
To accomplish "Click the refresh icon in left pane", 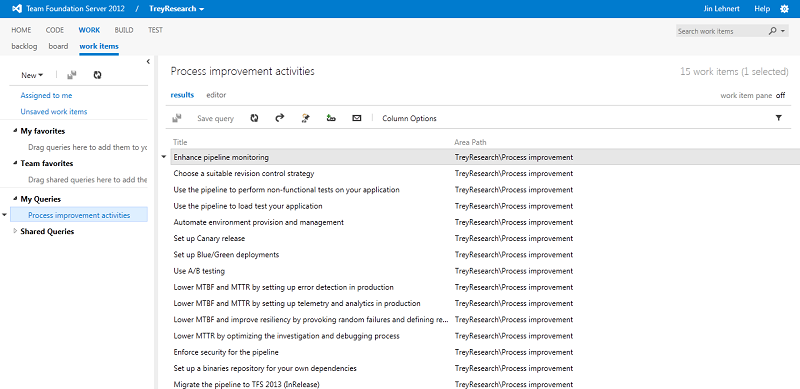I will coord(97,75).
